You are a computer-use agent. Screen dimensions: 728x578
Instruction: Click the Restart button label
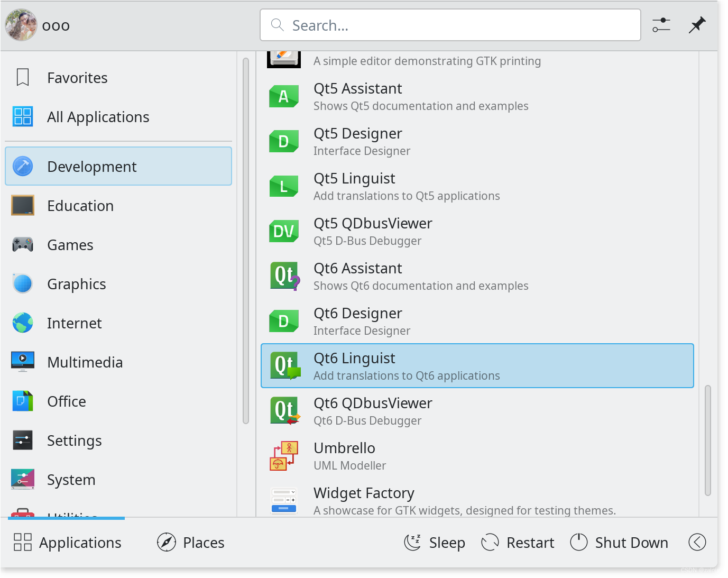point(530,543)
